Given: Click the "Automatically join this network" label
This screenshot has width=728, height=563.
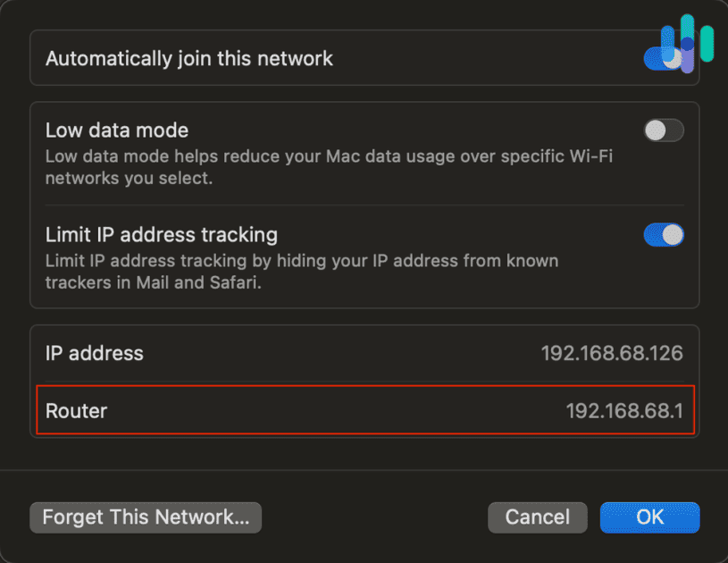Looking at the screenshot, I should [189, 57].
